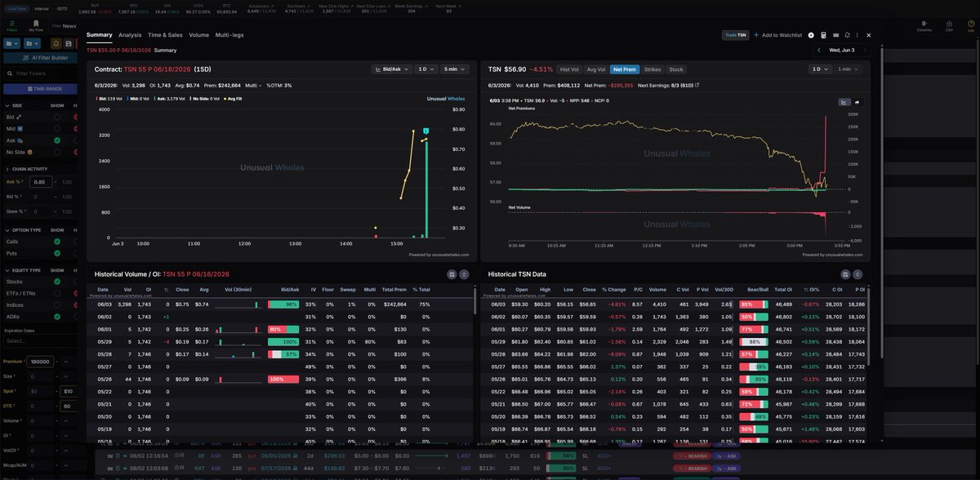This screenshot has height=480, width=980.
Task: Select the Stock chart tab
Action: [x=676, y=69]
